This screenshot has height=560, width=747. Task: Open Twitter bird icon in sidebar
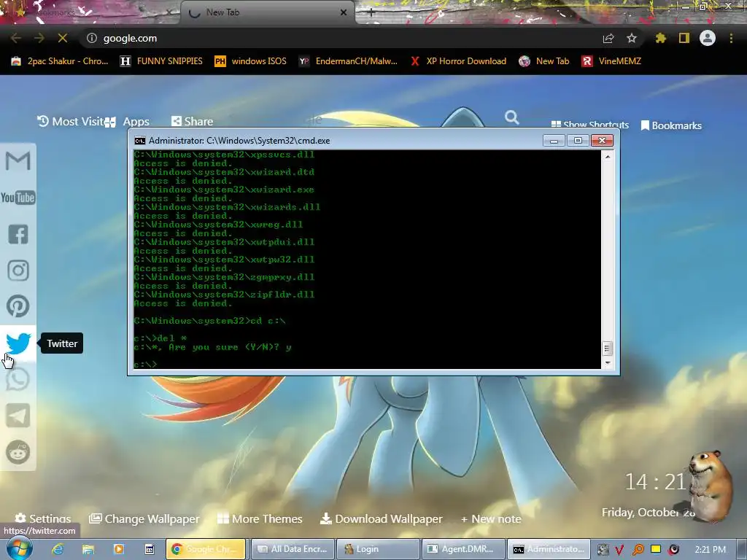pyautogui.click(x=18, y=343)
